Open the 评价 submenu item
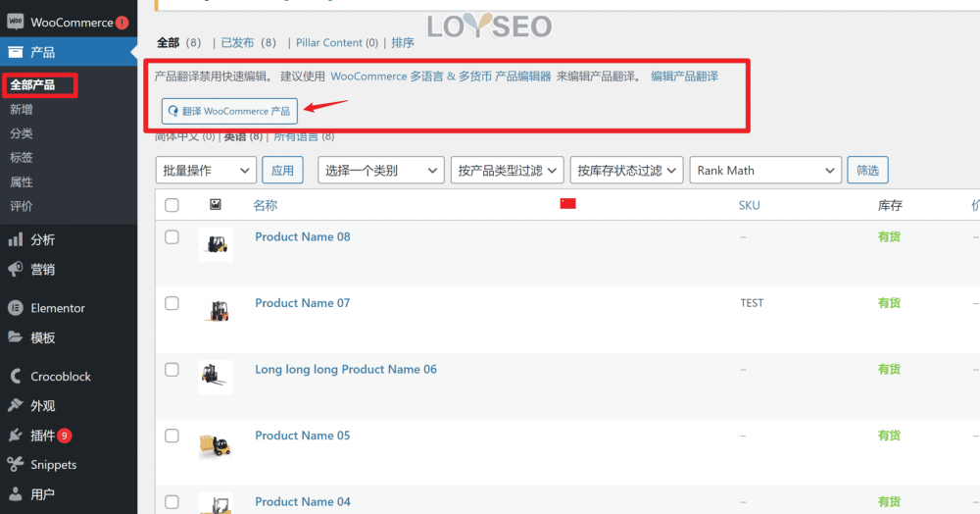 point(22,206)
